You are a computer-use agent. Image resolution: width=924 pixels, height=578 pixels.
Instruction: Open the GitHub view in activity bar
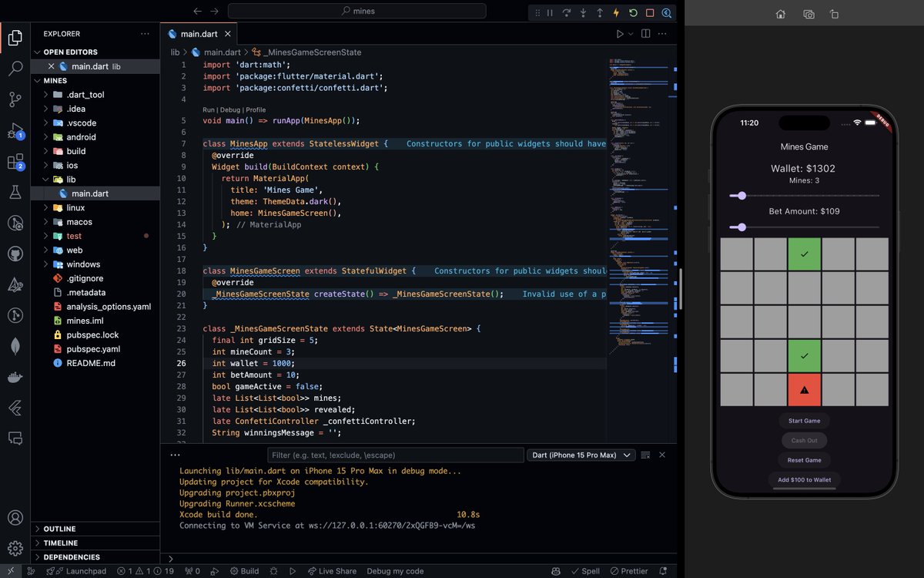pyautogui.click(x=15, y=254)
